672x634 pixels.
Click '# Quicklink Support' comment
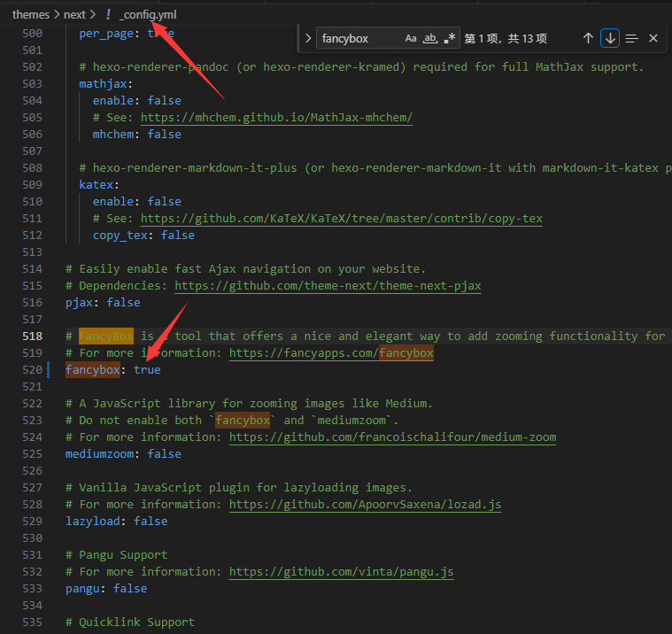[x=130, y=622]
